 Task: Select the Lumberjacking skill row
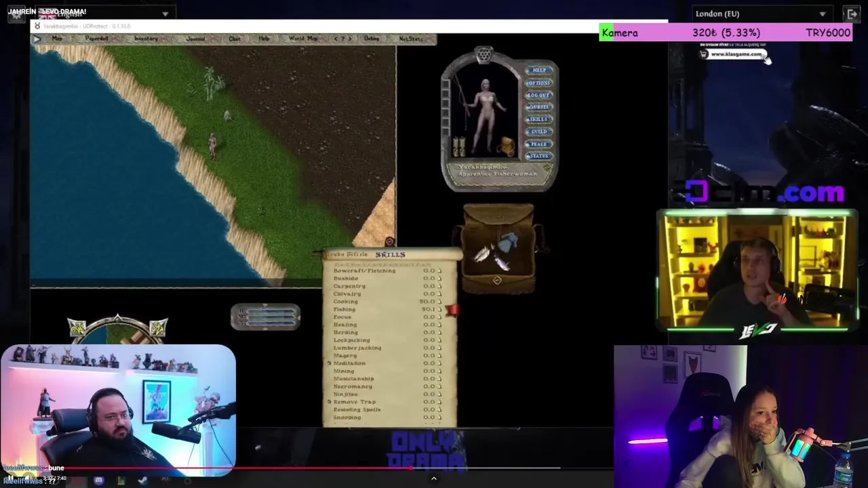click(387, 348)
